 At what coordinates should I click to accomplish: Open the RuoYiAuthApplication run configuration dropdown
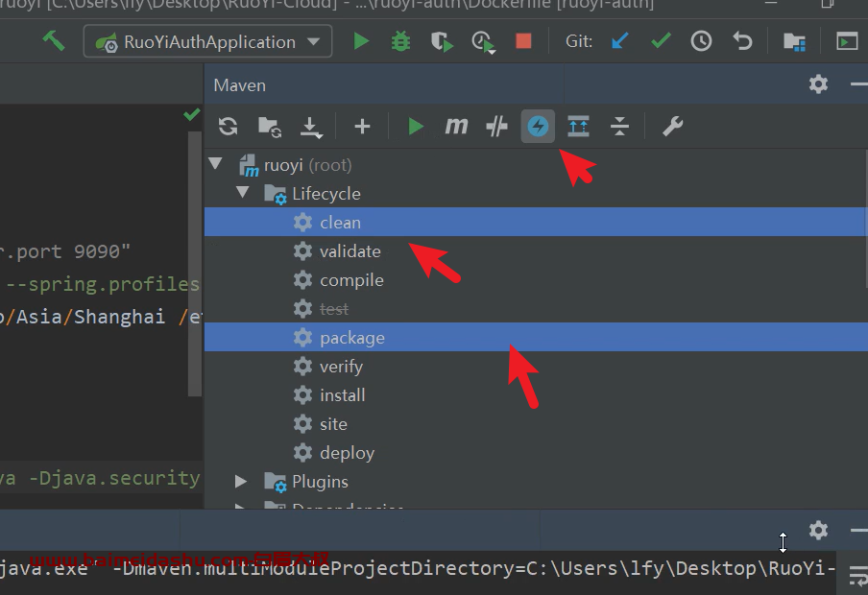pos(207,41)
